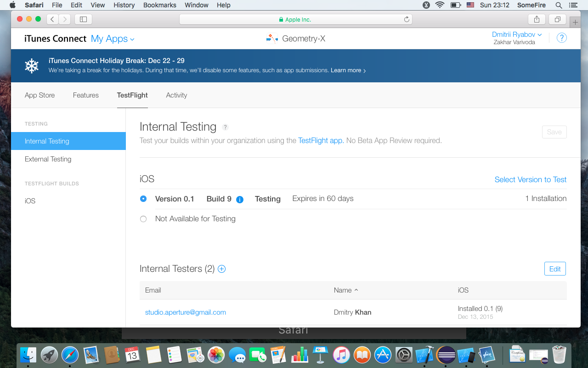Click the iTunes Connect logo text
This screenshot has width=588, height=368.
56,39
